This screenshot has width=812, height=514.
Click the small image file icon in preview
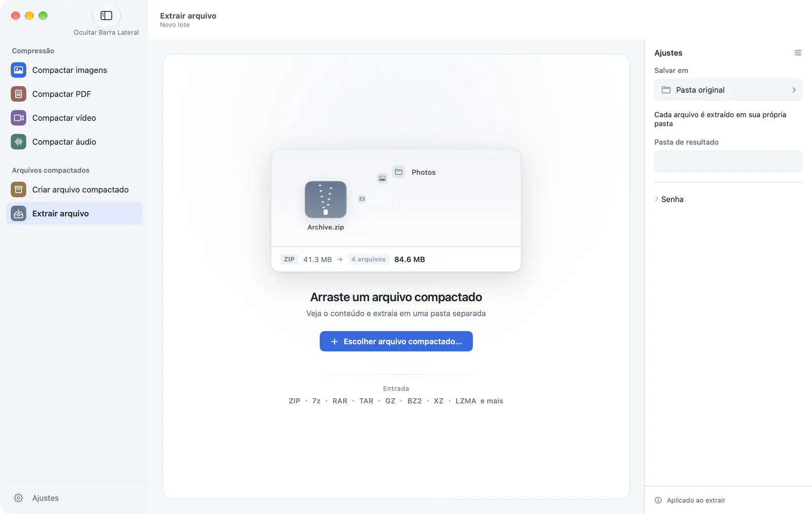pos(382,178)
